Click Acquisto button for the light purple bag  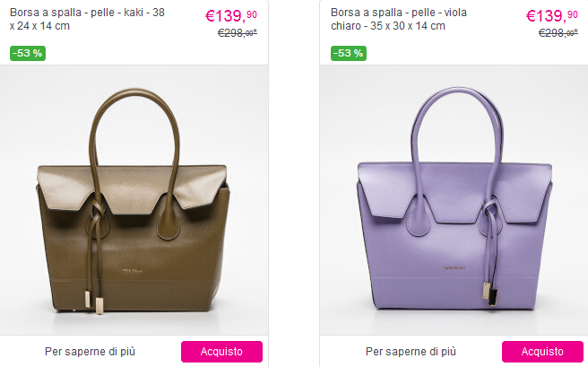542,352
